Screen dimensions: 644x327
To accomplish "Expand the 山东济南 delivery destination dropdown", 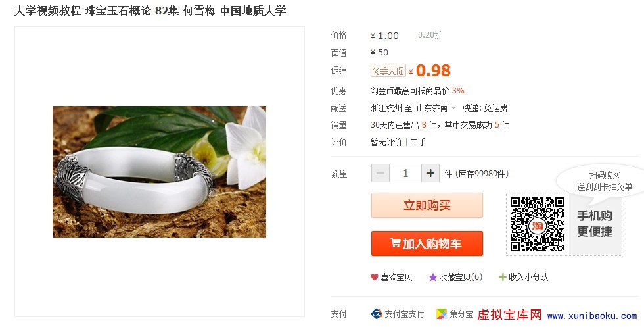I will click(453, 108).
